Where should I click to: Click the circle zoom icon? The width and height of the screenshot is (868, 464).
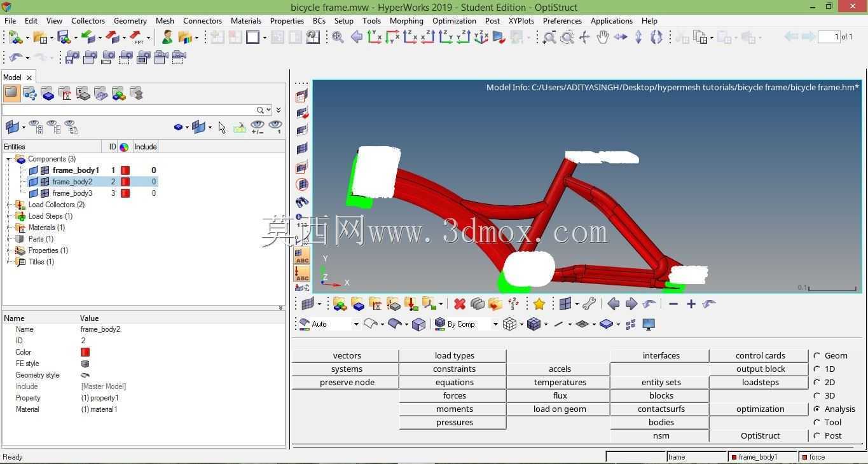point(567,38)
